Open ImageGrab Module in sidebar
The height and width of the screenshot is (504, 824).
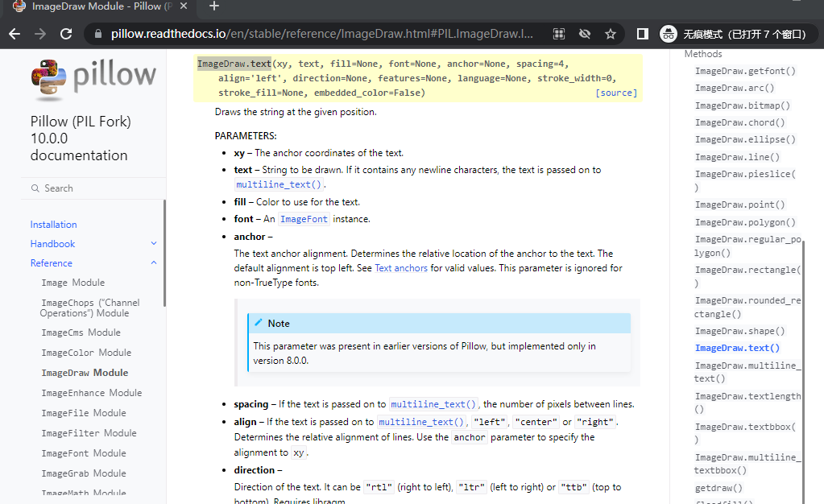[84, 473]
